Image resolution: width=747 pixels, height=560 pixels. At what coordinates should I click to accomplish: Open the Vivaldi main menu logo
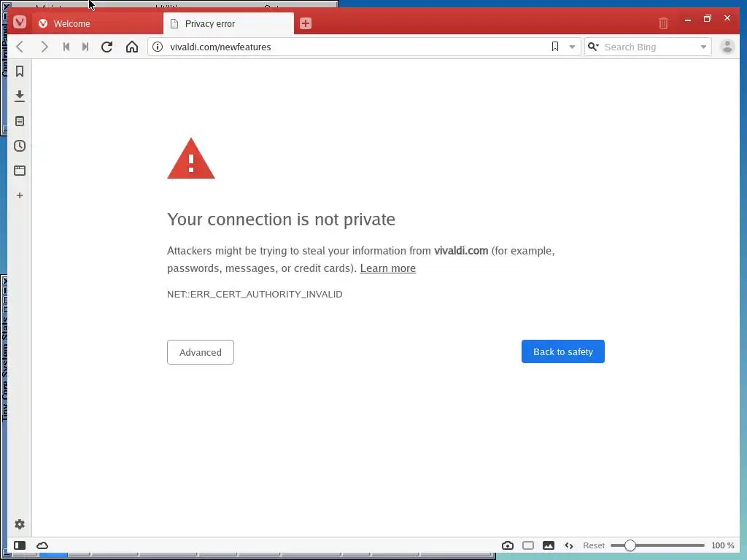tap(20, 23)
